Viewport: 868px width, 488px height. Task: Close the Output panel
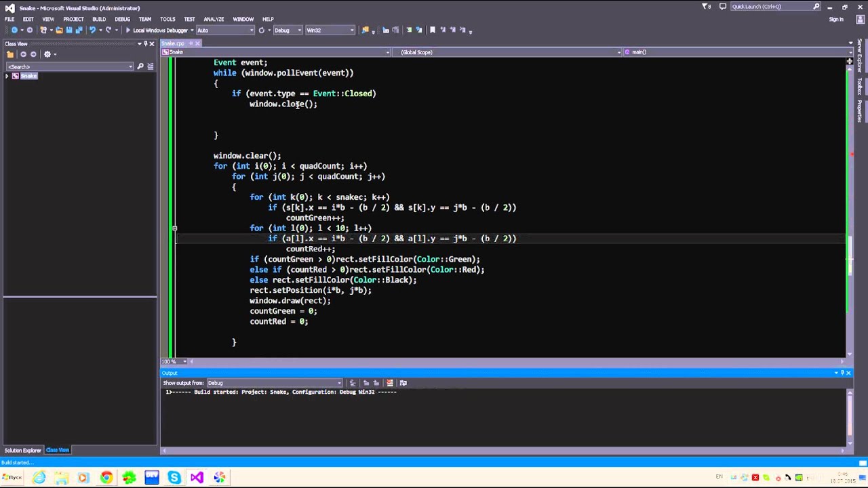point(848,373)
